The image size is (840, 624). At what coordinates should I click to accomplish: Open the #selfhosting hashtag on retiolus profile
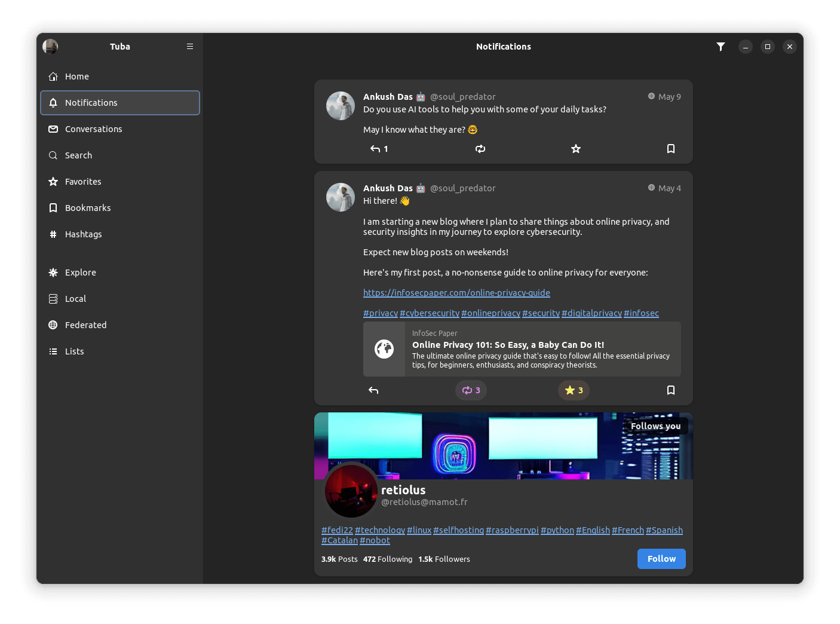point(458,530)
